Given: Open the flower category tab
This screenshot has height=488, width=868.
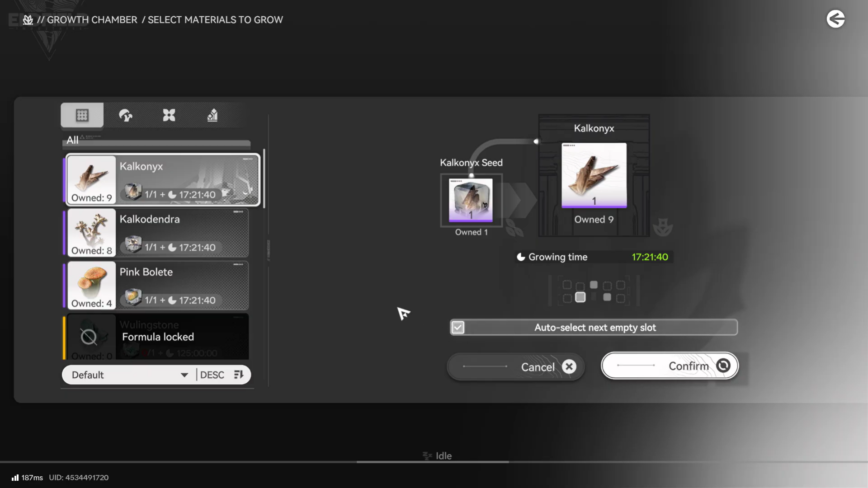Looking at the screenshot, I should (169, 115).
